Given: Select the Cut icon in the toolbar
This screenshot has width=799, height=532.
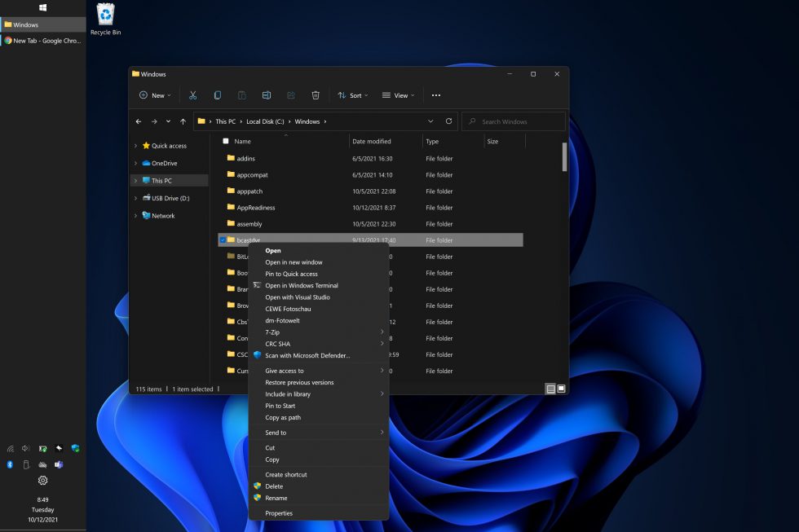Looking at the screenshot, I should [x=192, y=95].
